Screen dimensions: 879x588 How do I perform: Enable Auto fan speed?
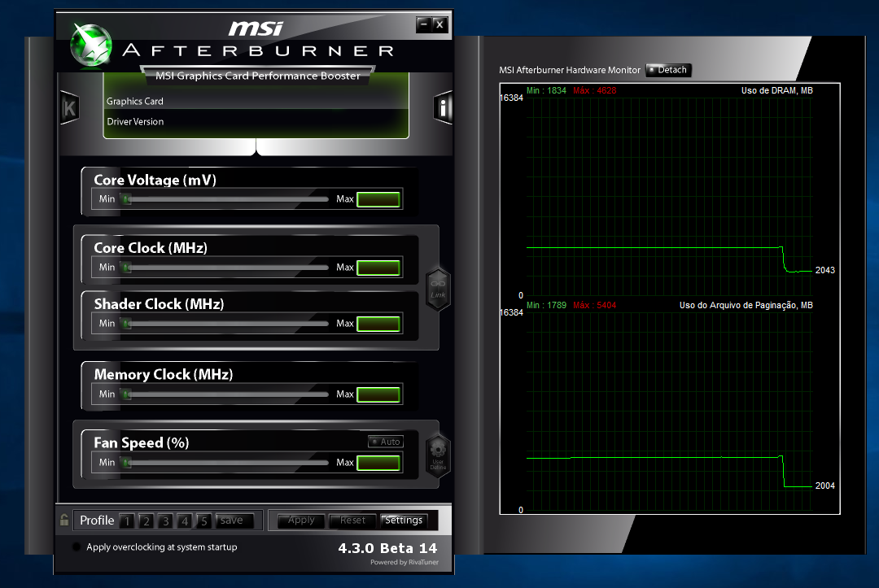click(386, 442)
